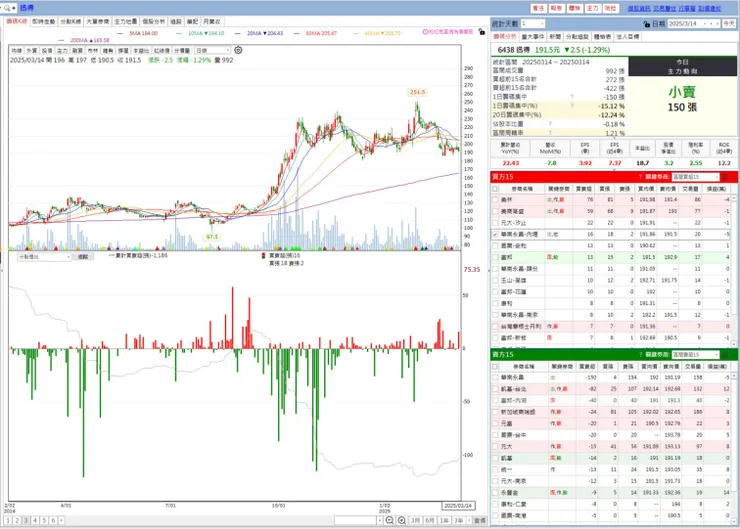Image resolution: width=740 pixels, height=529 pixels.
Task: Switch to the 即時走勢 tab
Action: [x=44, y=22]
